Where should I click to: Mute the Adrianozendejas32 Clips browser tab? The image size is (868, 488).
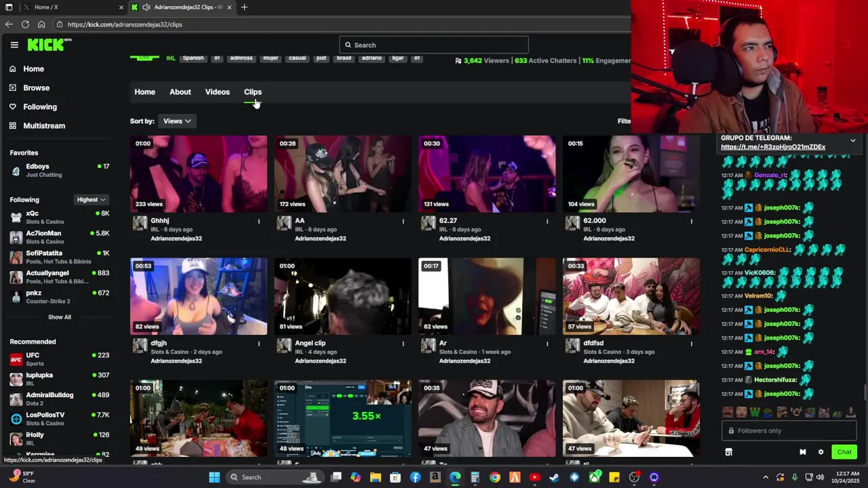pos(146,7)
